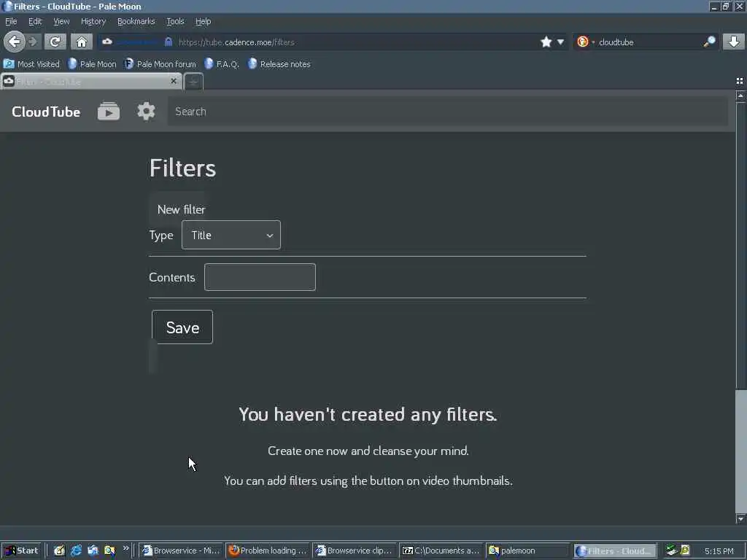Image resolution: width=747 pixels, height=560 pixels.
Task: Open the Pale Moon forum bookmark
Action: [x=160, y=64]
